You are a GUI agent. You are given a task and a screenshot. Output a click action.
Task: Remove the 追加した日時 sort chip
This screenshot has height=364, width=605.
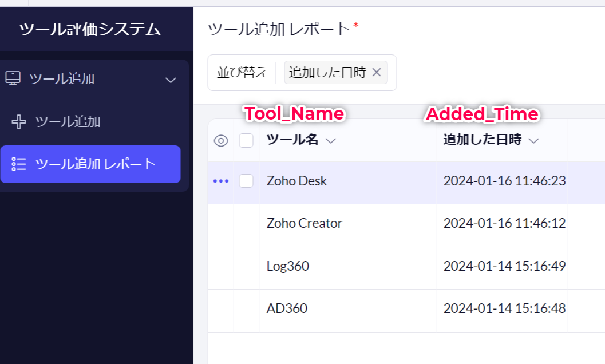point(377,72)
